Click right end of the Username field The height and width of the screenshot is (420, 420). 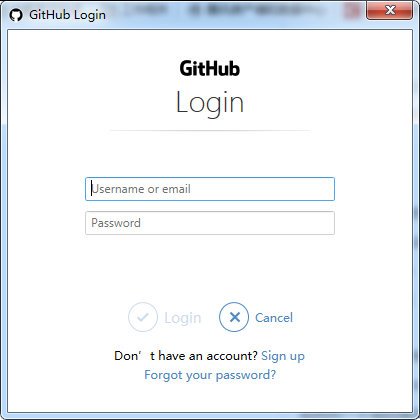pyautogui.click(x=327, y=189)
